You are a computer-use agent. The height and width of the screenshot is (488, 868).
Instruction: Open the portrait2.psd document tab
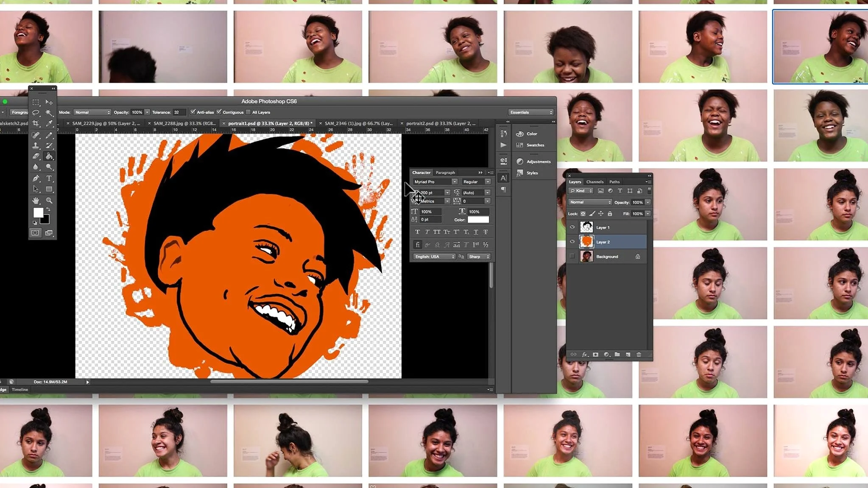(x=440, y=123)
